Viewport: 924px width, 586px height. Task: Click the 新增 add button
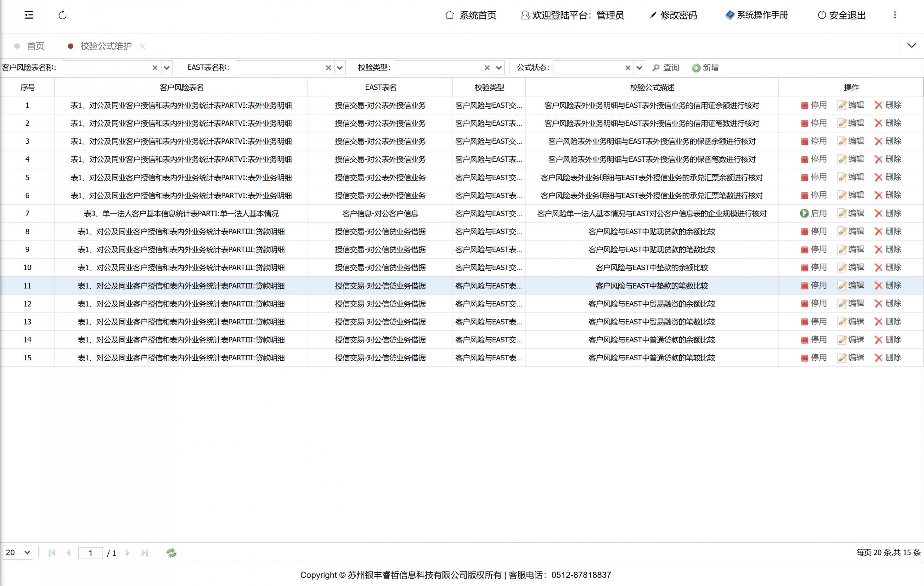(705, 68)
